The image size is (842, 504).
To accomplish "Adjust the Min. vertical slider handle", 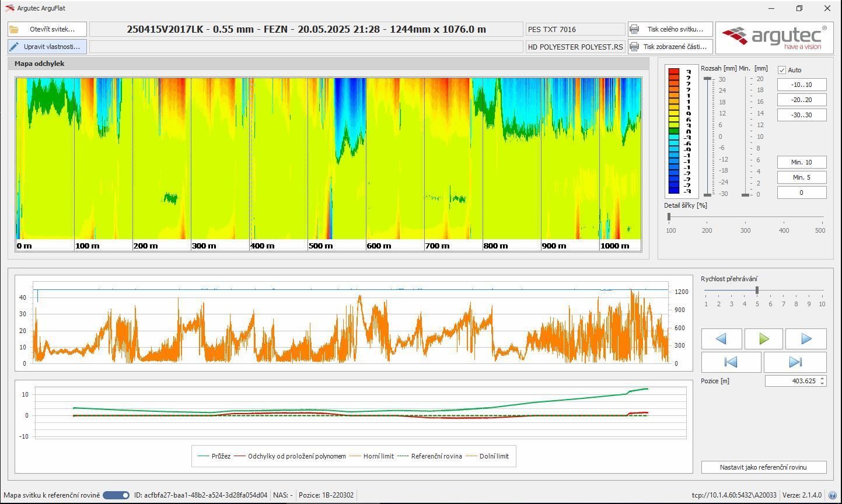I will tap(745, 195).
